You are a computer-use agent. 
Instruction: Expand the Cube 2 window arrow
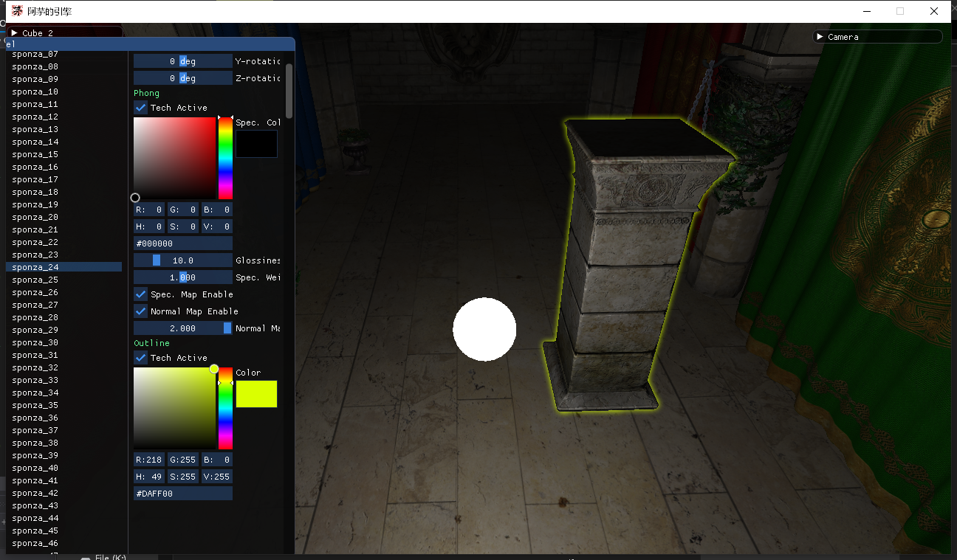click(14, 33)
